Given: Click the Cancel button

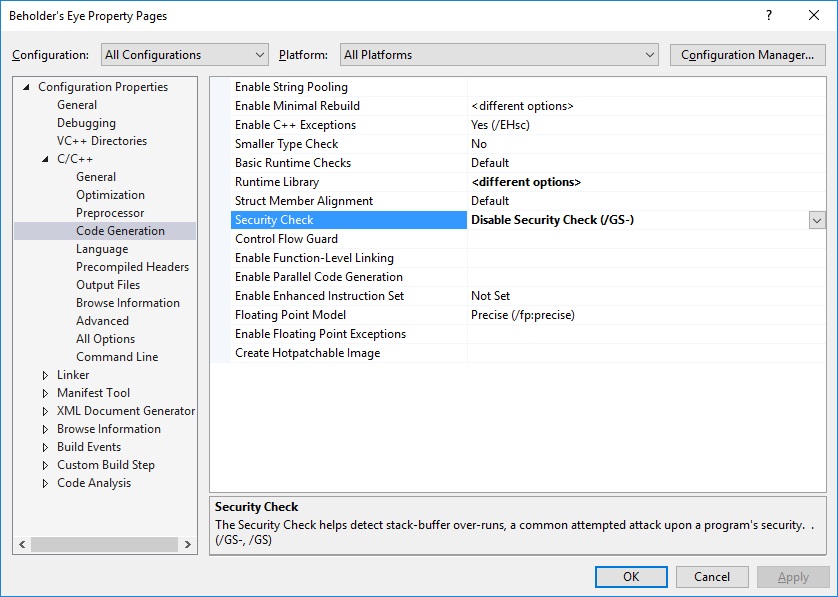Looking at the screenshot, I should tap(712, 577).
